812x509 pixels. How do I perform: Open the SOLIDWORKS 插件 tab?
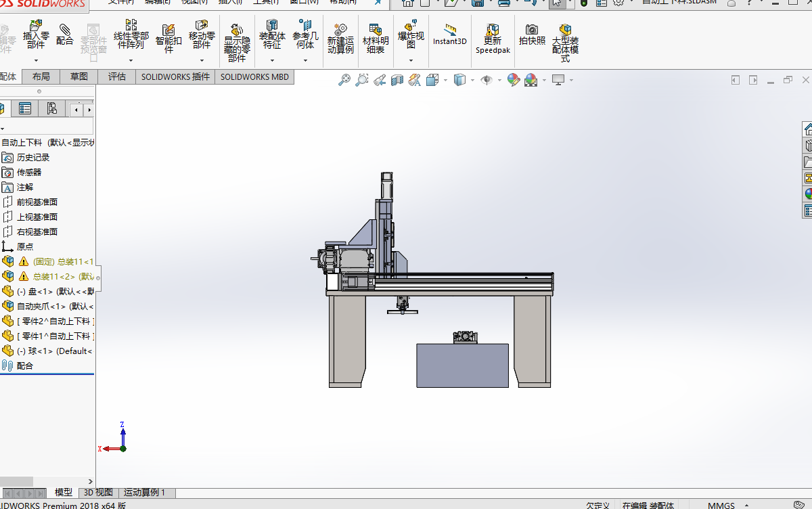(x=175, y=76)
